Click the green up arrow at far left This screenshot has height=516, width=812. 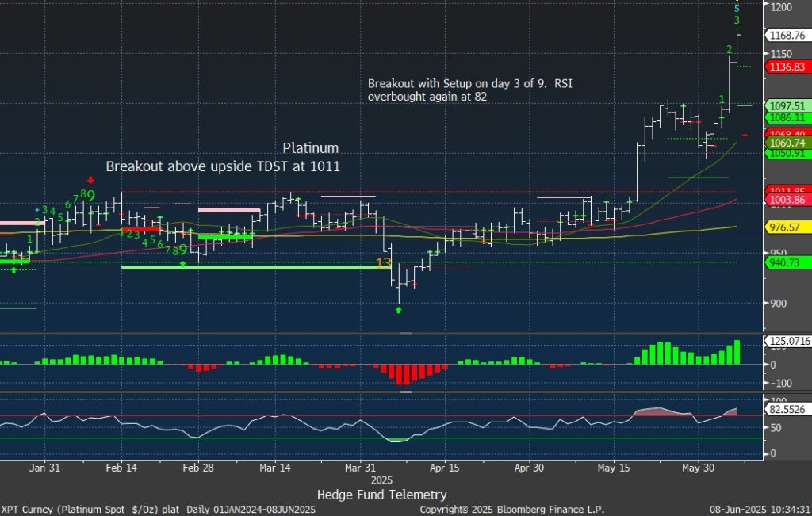(13, 270)
